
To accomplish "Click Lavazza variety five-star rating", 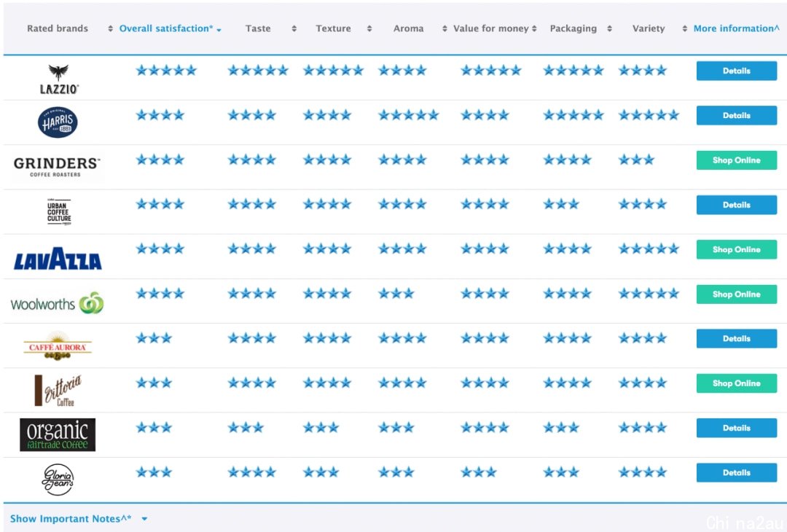I will point(649,249).
